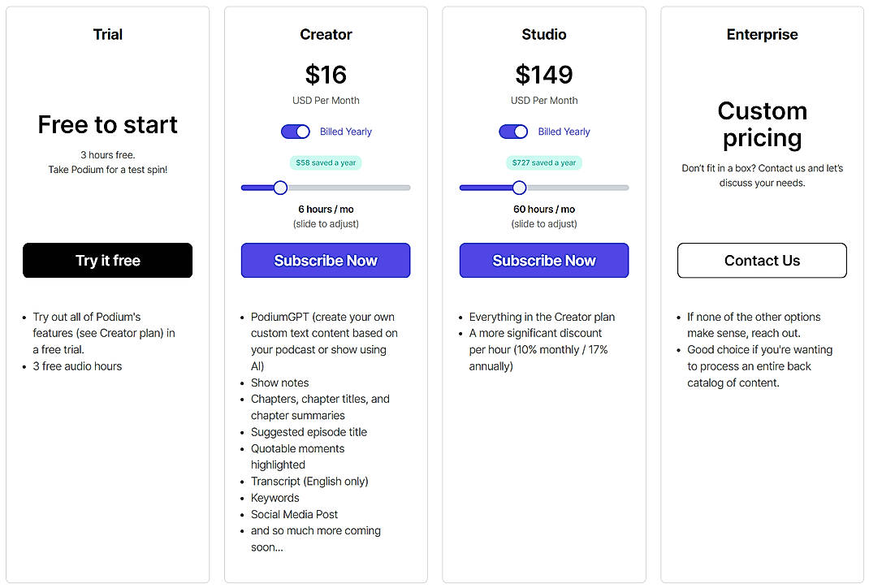Select the Trial plan heading
Viewport: 869px width, 588px height.
click(107, 34)
